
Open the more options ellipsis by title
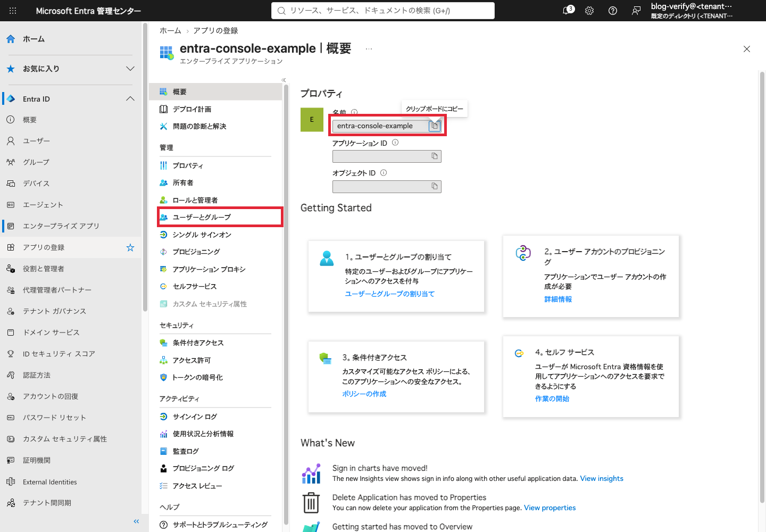369,49
